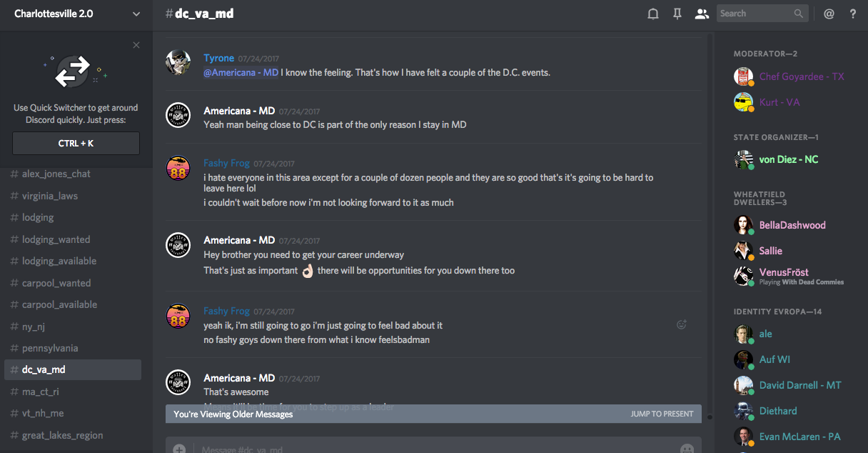Select the carpool_available channel
Viewport: 868px width, 453px height.
click(59, 304)
